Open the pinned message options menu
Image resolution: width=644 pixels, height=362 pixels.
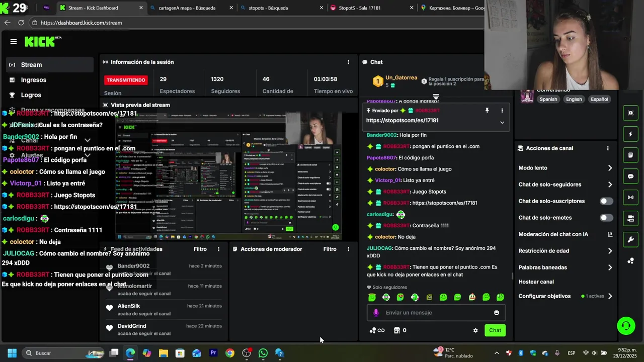click(502, 111)
